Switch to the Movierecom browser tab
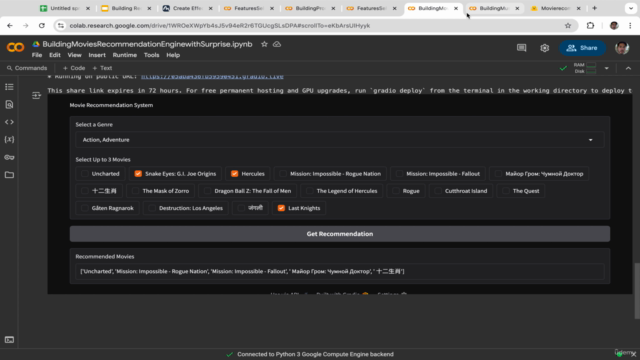 [x=555, y=8]
